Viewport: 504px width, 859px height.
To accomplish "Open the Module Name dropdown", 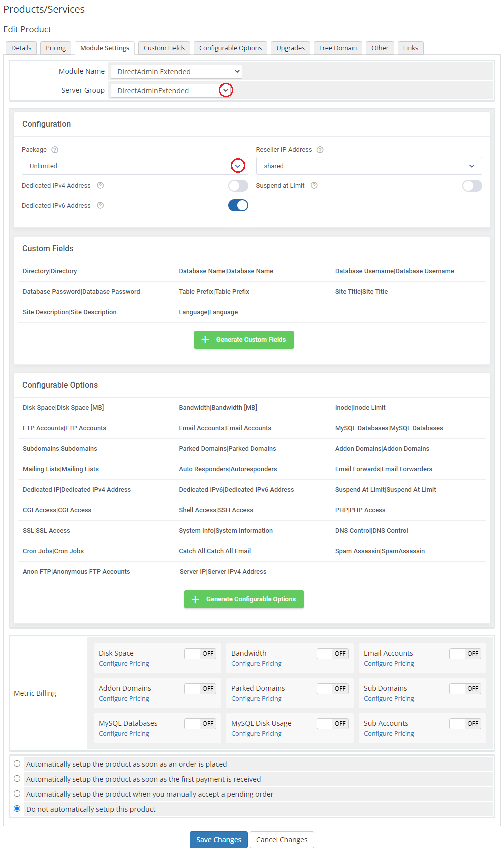I will [176, 71].
